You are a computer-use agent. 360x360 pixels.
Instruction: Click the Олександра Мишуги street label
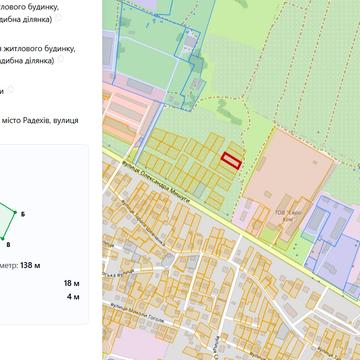(156, 181)
